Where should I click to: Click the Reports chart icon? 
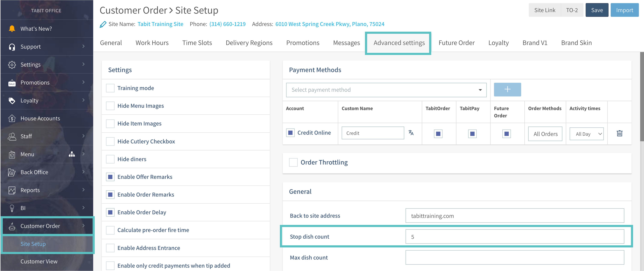click(x=12, y=190)
